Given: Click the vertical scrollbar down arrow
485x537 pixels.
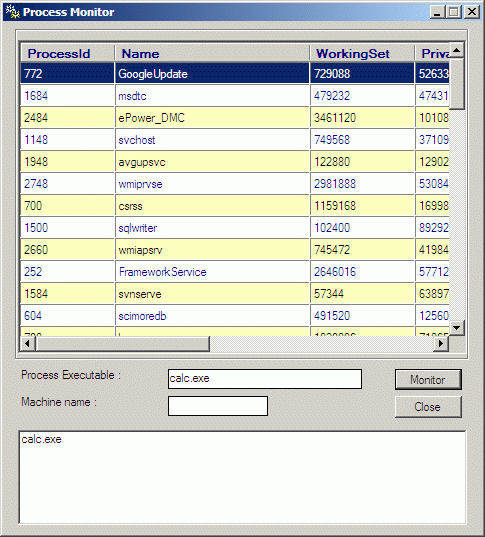Looking at the screenshot, I should pyautogui.click(x=457, y=328).
